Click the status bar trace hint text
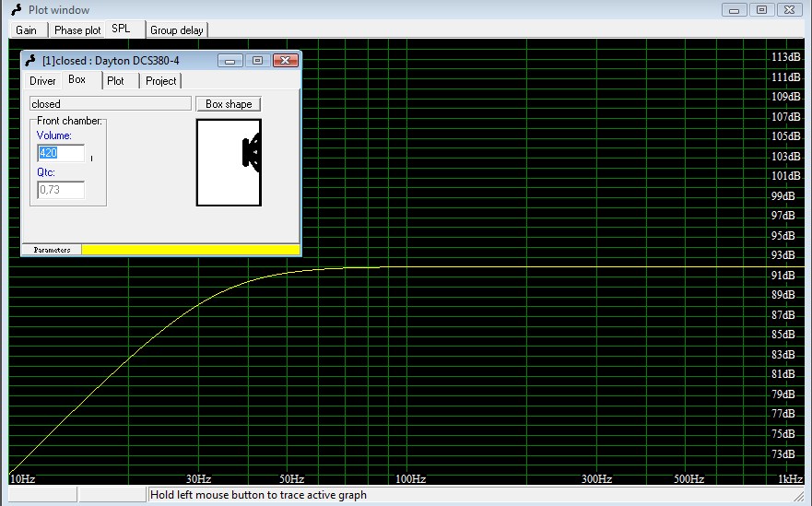812x506 pixels. coord(258,495)
